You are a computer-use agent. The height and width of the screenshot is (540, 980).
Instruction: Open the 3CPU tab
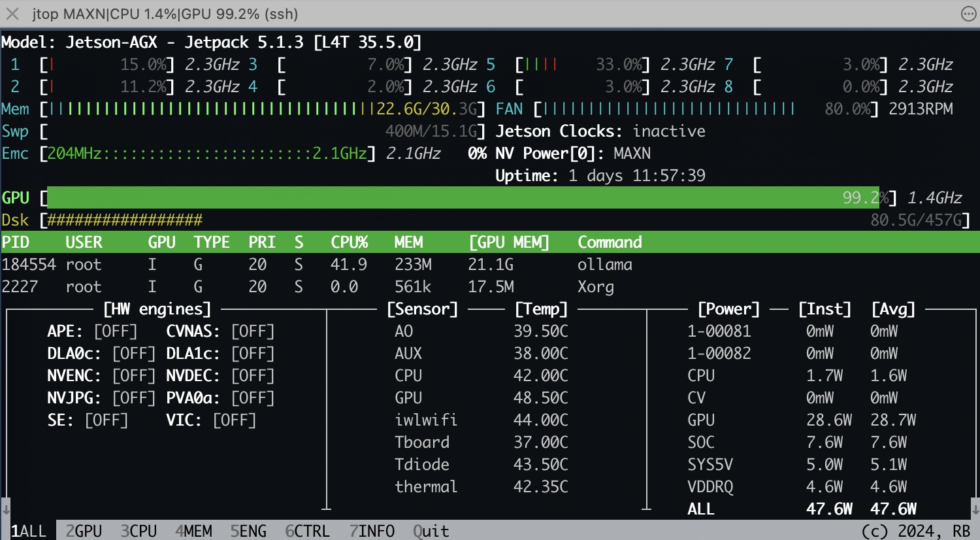coord(139,531)
